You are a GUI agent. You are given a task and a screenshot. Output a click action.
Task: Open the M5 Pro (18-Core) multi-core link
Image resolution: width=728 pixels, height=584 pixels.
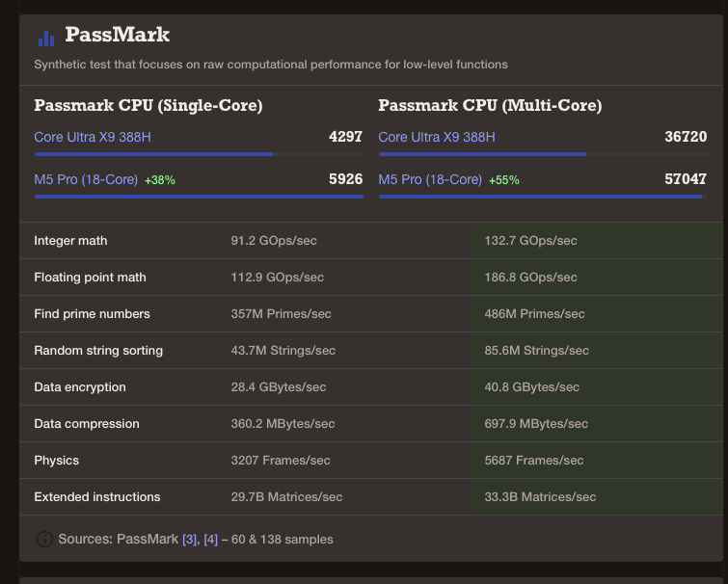point(430,179)
